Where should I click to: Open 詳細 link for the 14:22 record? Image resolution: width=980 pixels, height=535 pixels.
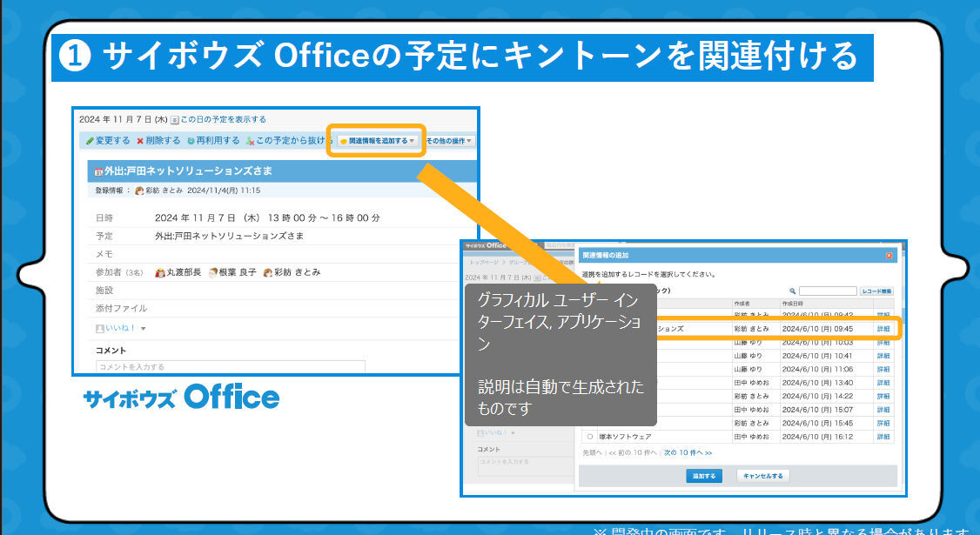click(x=883, y=397)
